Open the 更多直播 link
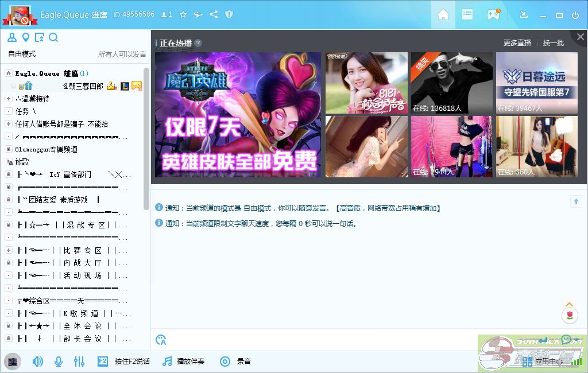588x373 pixels. [517, 42]
